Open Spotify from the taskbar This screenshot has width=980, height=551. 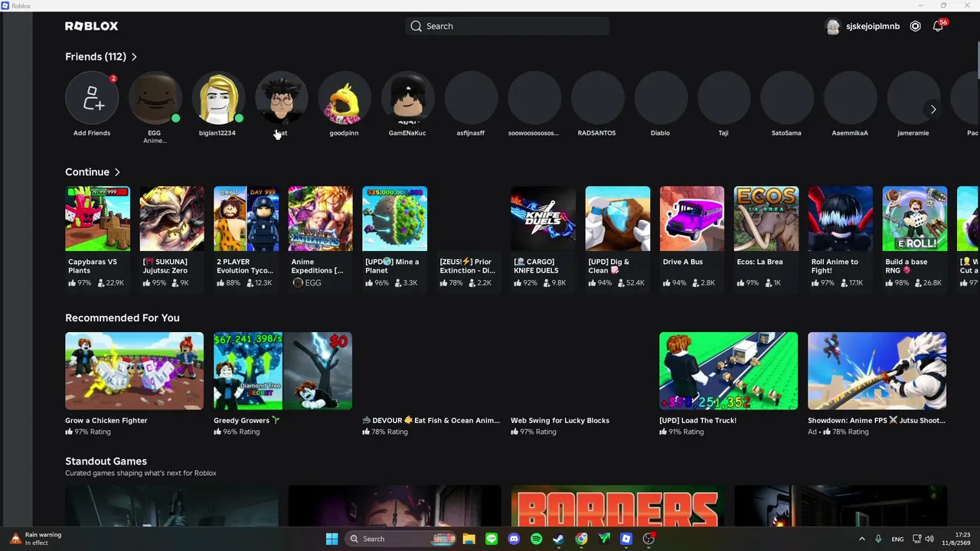[x=536, y=539]
